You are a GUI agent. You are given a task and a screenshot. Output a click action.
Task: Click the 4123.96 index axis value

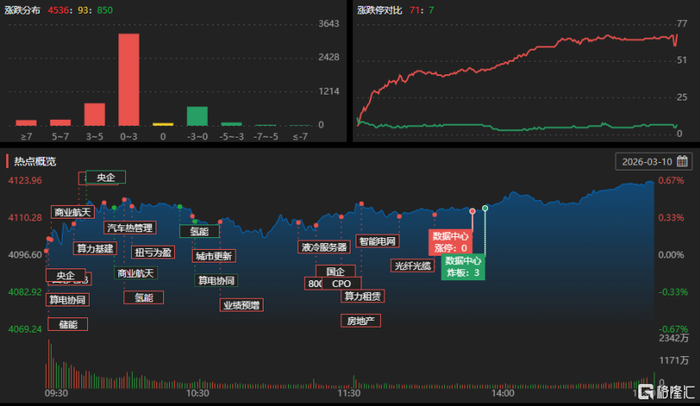coord(25,180)
